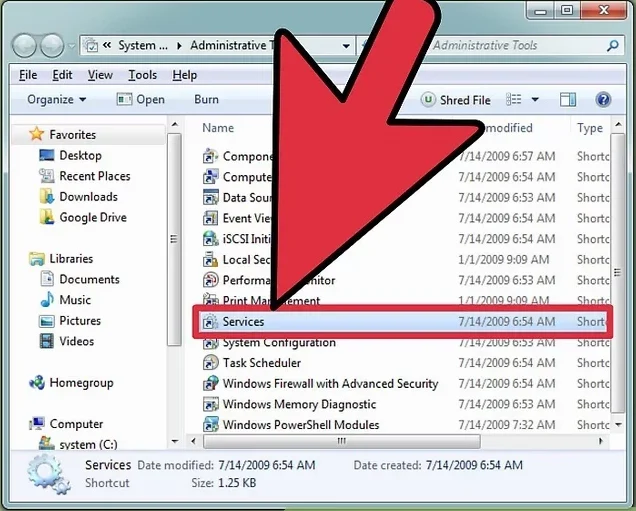636x511 pixels.
Task: Click the Windows PowerShell Modules icon
Action: [x=211, y=425]
